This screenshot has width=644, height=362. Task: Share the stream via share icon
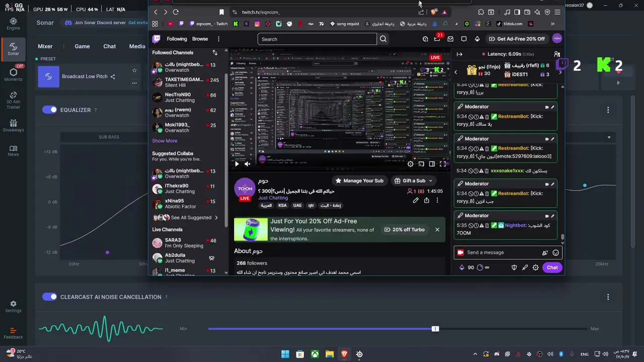(x=427, y=200)
